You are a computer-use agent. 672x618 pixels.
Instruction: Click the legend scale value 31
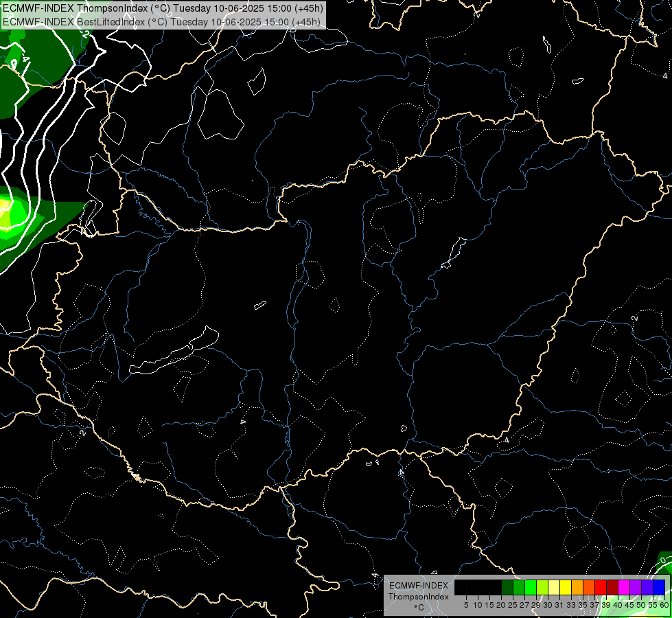tap(559, 605)
